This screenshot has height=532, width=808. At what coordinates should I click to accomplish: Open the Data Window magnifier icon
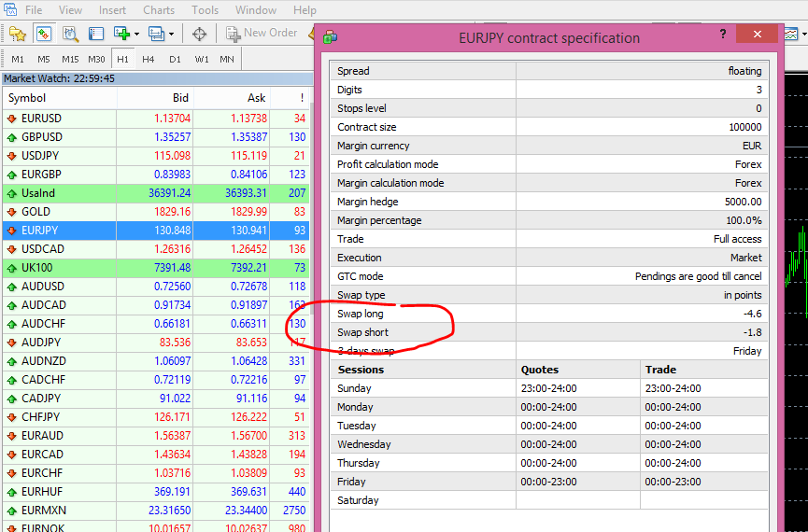point(70,34)
